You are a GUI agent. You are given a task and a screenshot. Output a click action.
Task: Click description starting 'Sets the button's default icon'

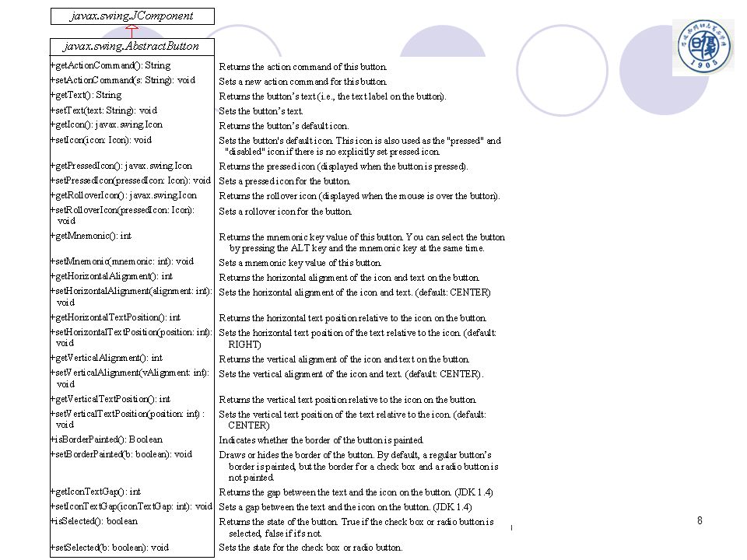coord(360,146)
